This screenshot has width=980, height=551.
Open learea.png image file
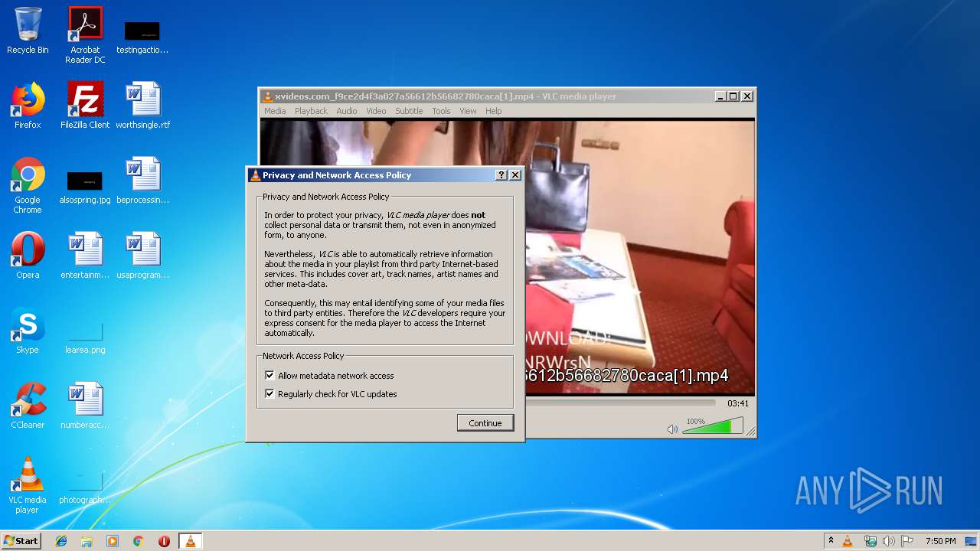pyautogui.click(x=85, y=337)
